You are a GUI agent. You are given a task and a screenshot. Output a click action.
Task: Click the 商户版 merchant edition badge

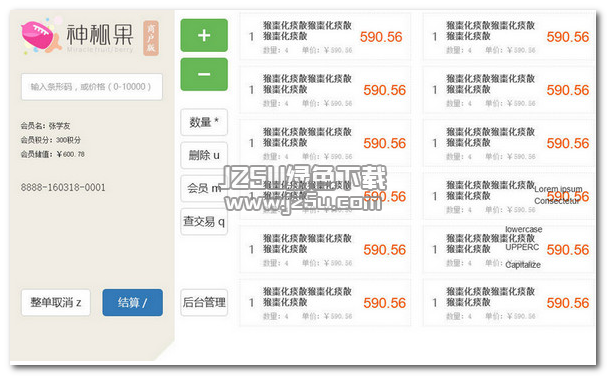(151, 38)
